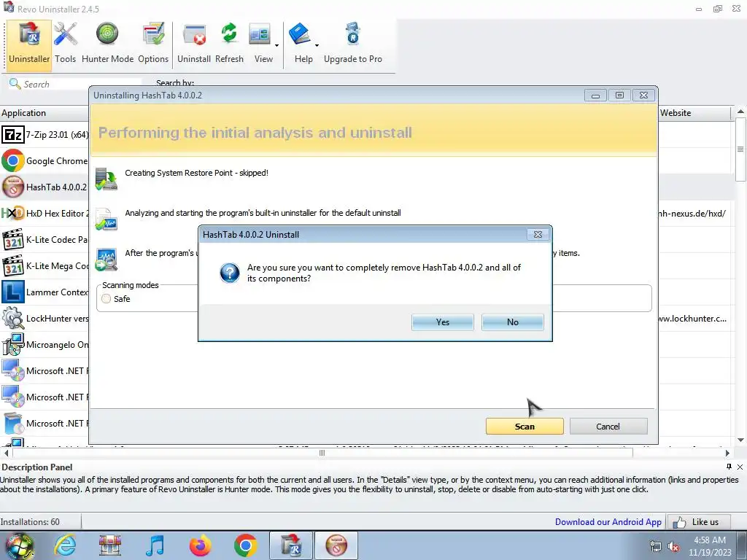The width and height of the screenshot is (747, 560).
Task: Click the vertical scrollbar down arrow
Action: pyautogui.click(x=740, y=440)
